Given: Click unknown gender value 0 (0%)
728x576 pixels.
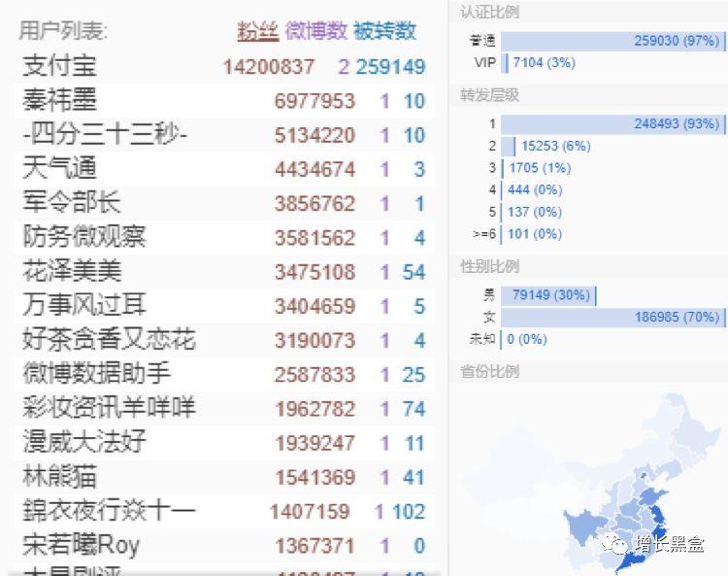Looking at the screenshot, I should pos(527,339).
